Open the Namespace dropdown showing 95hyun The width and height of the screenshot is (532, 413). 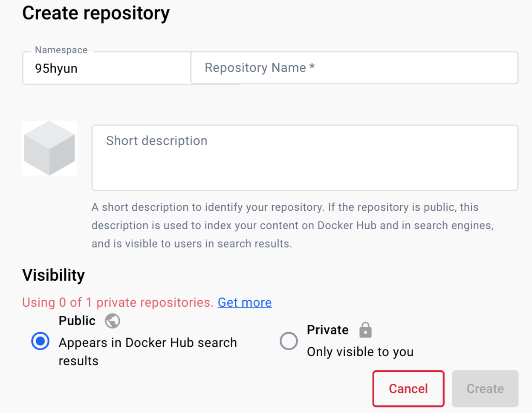pyautogui.click(x=107, y=68)
